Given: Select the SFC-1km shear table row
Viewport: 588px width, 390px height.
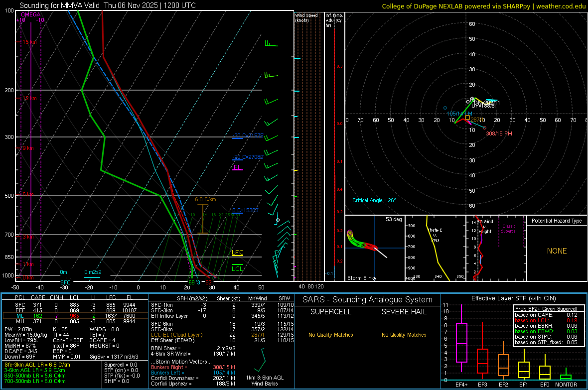Looking at the screenshot, I should pos(222,305).
